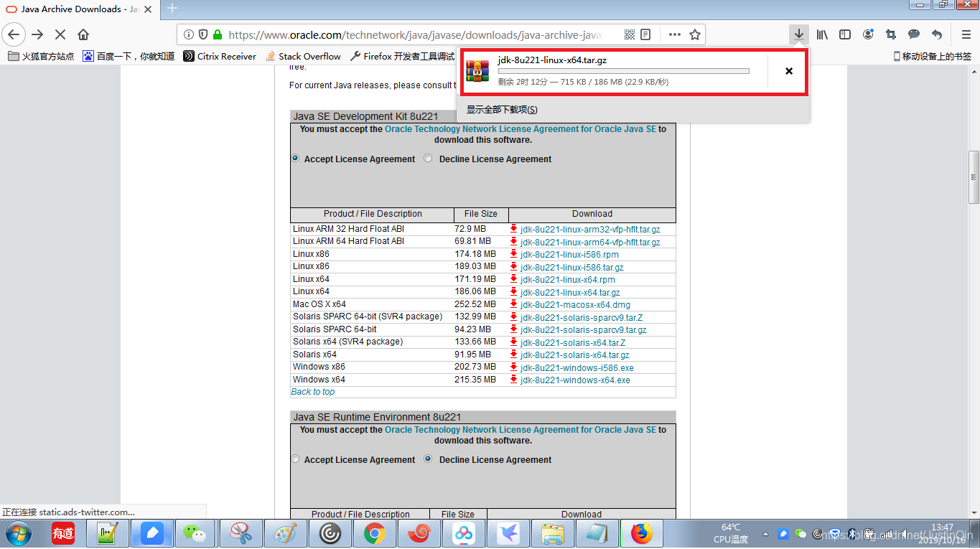This screenshot has width=980, height=549.
Task: Cancel the jdk-8u221-linux-x64.tar.gz download
Action: [x=788, y=71]
